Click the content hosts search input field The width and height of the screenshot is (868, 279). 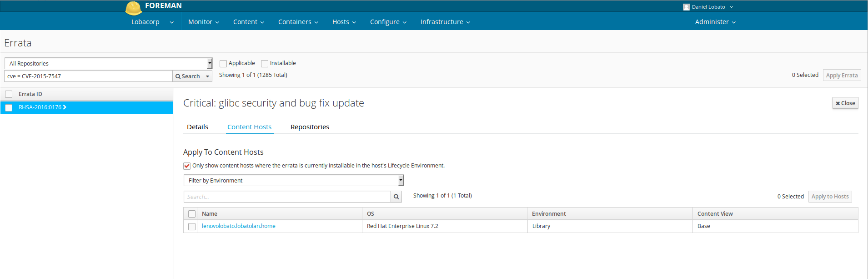coord(287,197)
